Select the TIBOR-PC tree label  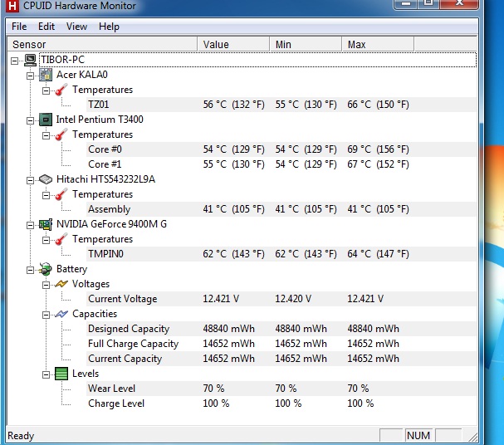pos(62,60)
